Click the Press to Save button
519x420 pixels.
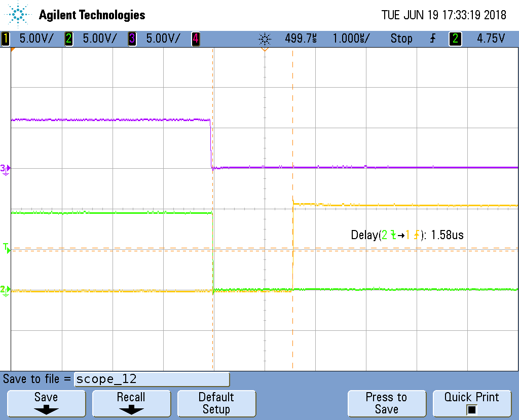[387, 403]
